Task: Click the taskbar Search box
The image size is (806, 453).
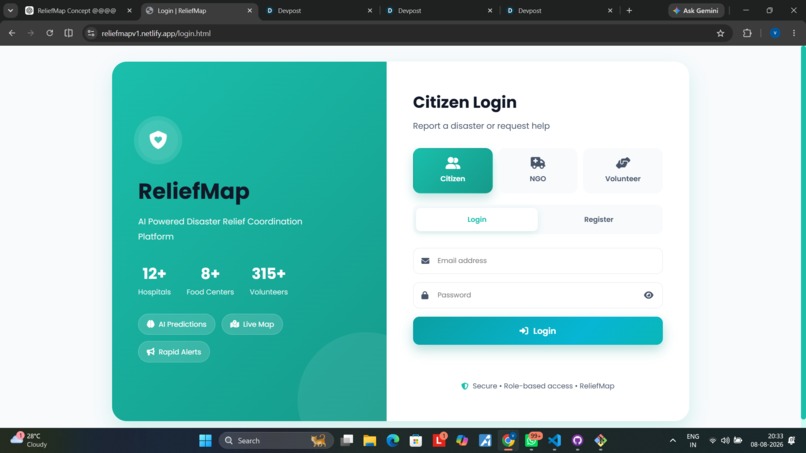Action: [x=277, y=441]
